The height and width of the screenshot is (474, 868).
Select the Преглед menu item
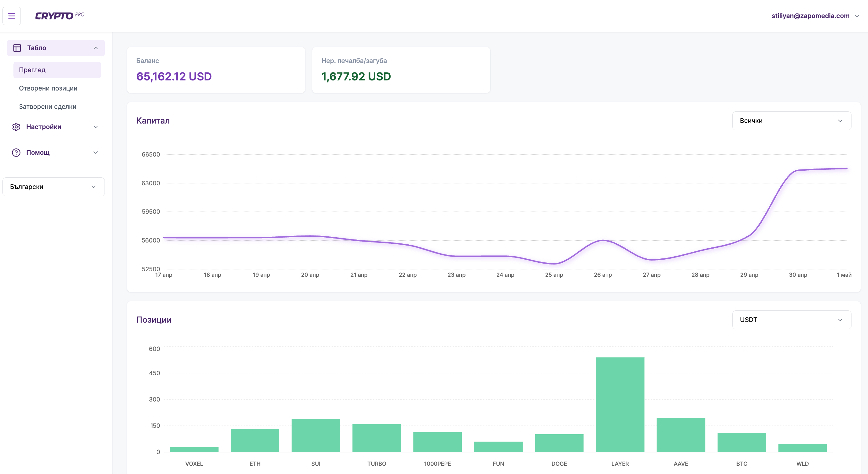(x=57, y=70)
